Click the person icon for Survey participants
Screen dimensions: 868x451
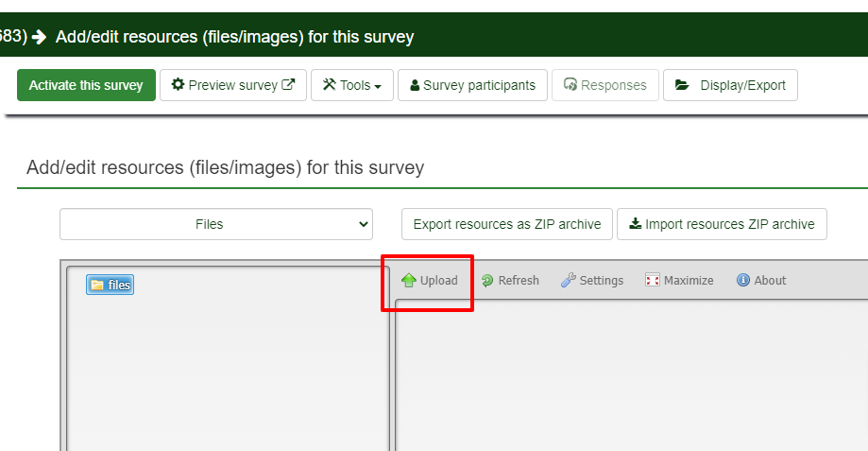coord(415,86)
